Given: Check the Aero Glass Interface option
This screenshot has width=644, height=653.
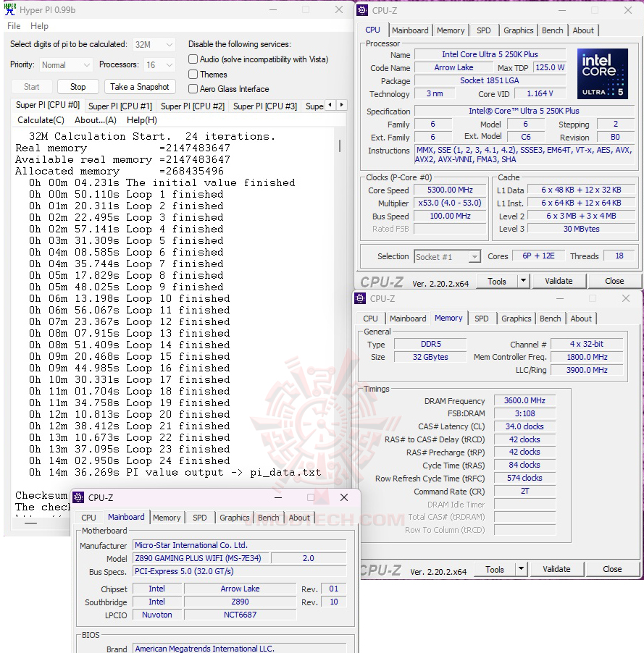Looking at the screenshot, I should pyautogui.click(x=193, y=89).
